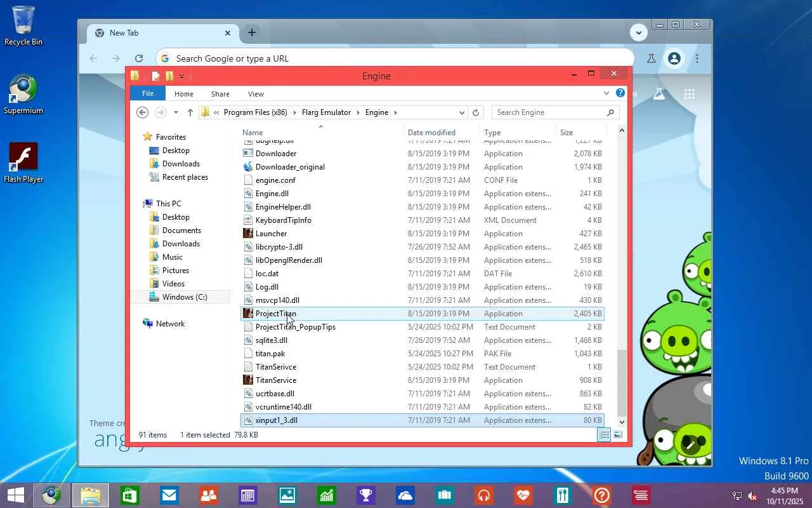Click Flarg Emulator in the address path
Screen dimensions: 812x508
point(326,112)
